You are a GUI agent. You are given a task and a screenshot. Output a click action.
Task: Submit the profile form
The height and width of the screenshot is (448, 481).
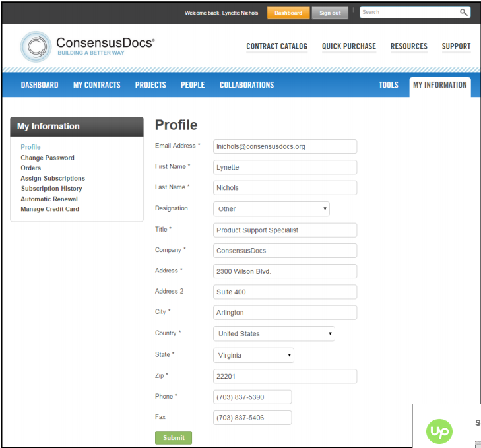point(174,438)
